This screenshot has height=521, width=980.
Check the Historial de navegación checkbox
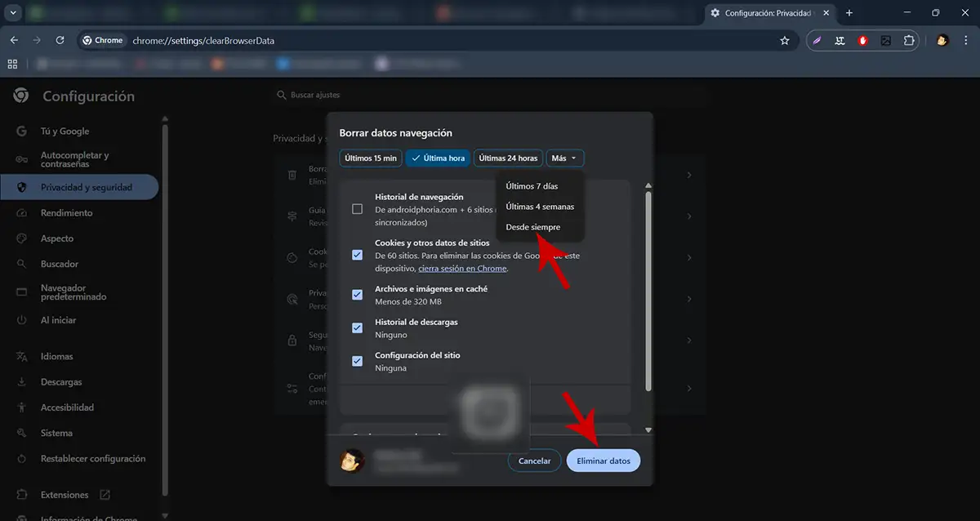pos(357,209)
